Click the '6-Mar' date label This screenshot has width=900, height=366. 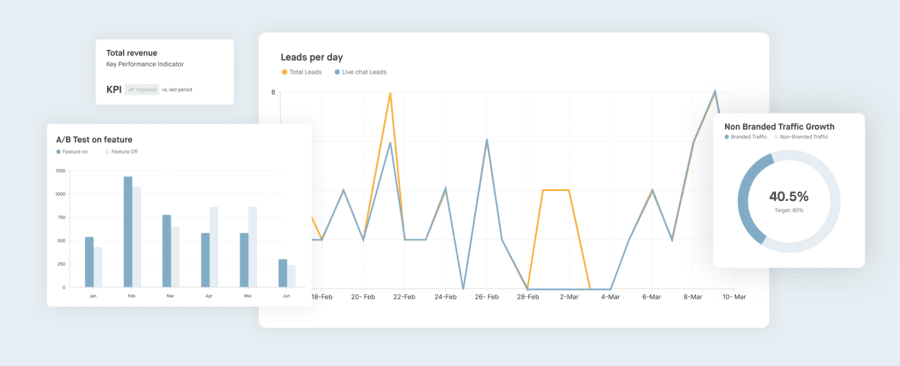point(652,297)
